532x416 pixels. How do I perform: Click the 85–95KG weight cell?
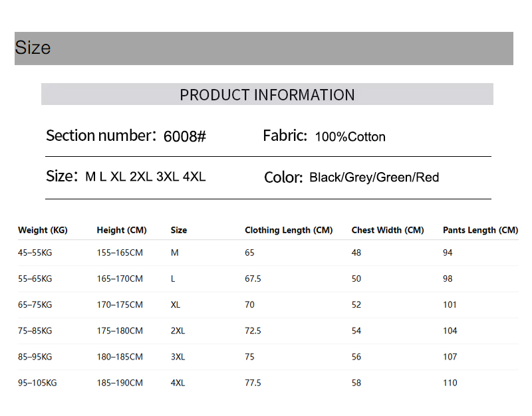coord(35,357)
